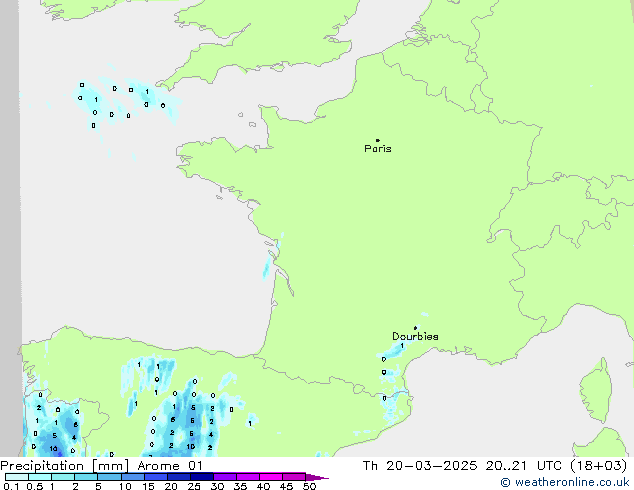Click the purple arrow tip after legend 50
The image size is (634, 490).
317,477
